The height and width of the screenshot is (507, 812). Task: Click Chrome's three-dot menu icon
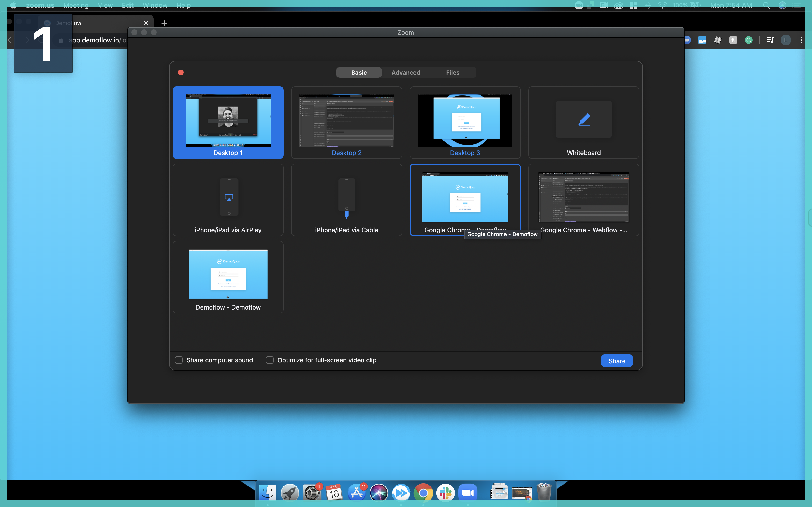(x=801, y=40)
